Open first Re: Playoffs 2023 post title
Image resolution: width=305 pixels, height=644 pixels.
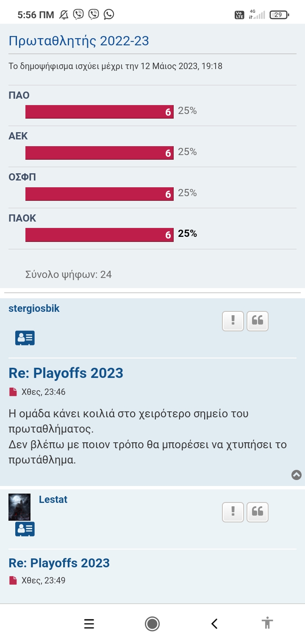66,373
